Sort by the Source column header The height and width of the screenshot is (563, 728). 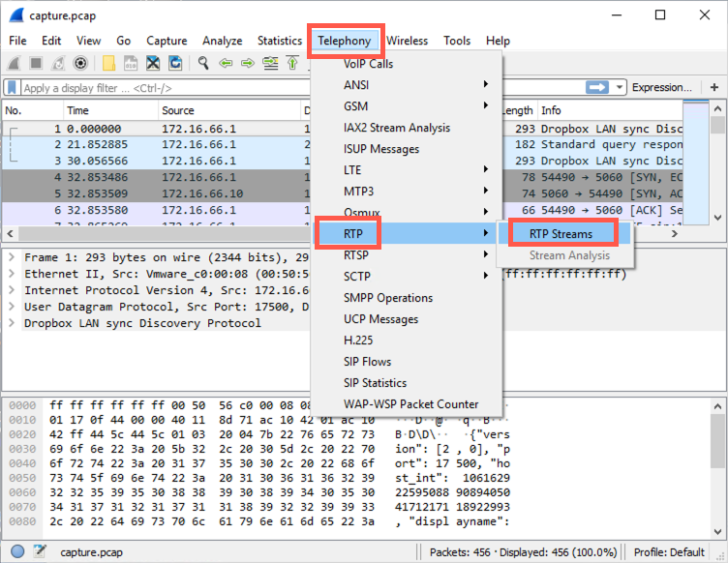229,110
